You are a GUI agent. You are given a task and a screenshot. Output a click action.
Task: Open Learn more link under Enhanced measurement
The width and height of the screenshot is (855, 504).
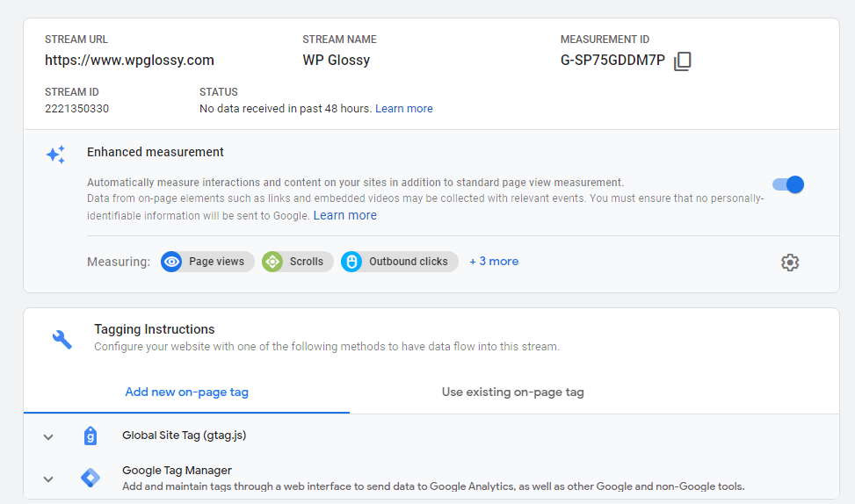coord(345,215)
